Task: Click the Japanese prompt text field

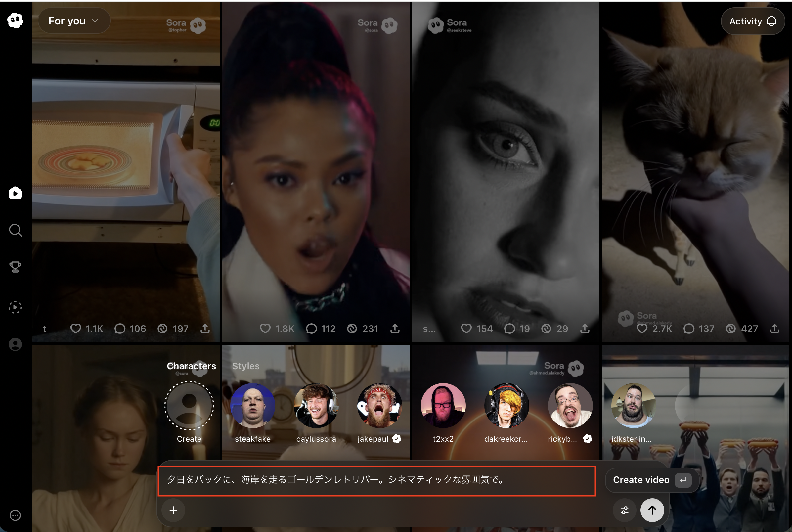Action: [376, 480]
